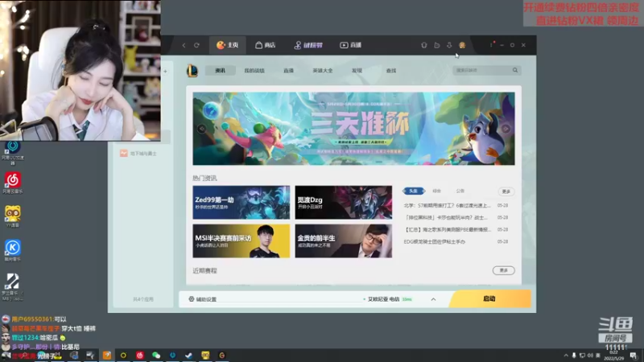Open the user avatar icon in title bar
The width and height of the screenshot is (644, 362).
click(x=462, y=45)
